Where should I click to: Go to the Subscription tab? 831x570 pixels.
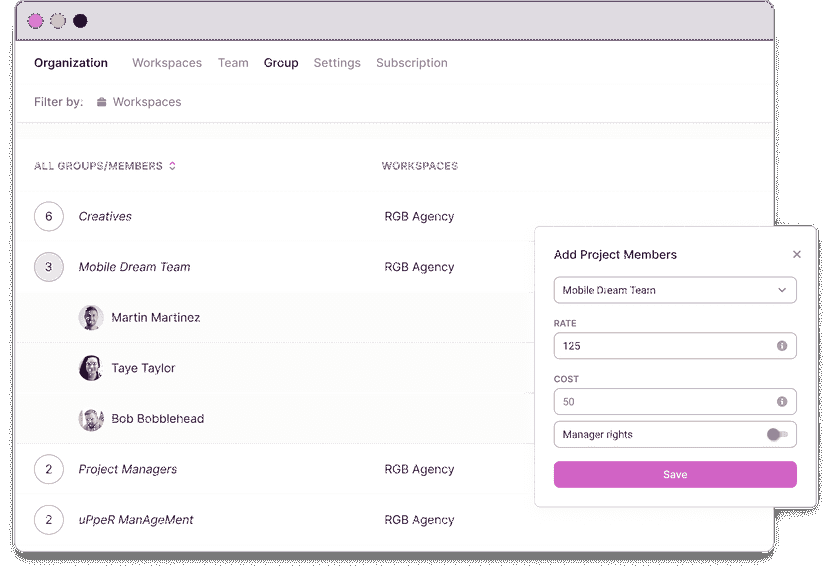(x=412, y=63)
